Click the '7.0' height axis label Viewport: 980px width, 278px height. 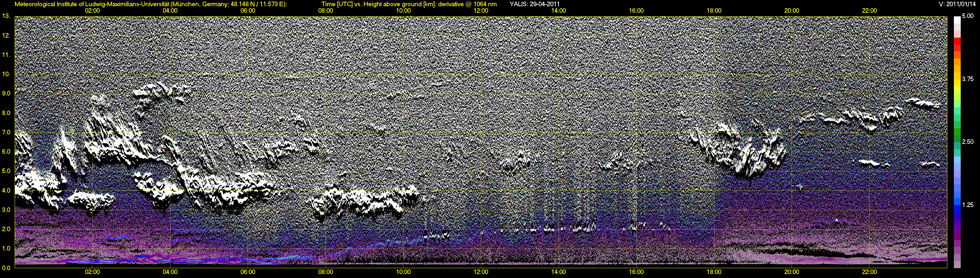click(6, 132)
